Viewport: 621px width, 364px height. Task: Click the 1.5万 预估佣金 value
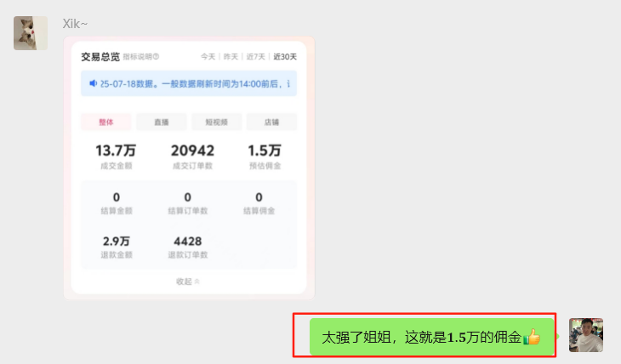coord(265,151)
